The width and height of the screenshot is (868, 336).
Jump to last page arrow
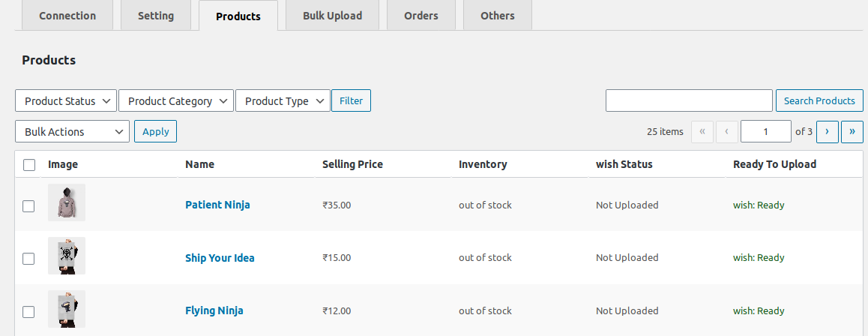[852, 131]
